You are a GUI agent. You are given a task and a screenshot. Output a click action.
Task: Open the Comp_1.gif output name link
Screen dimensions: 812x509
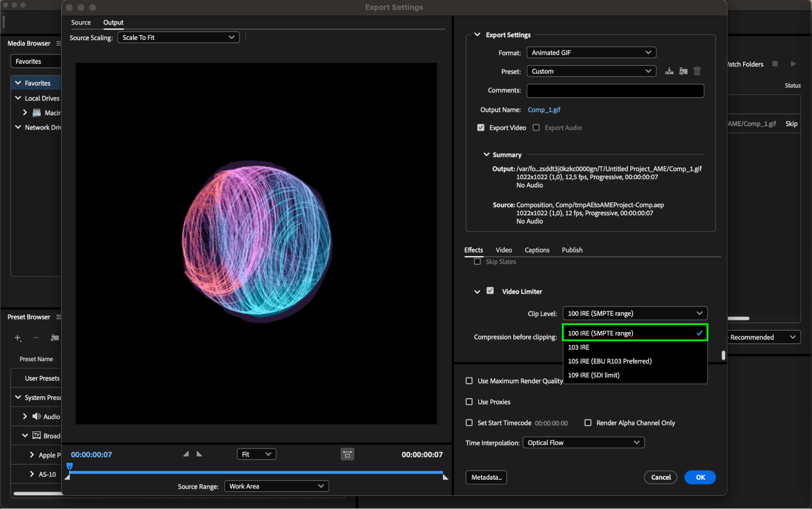click(x=544, y=110)
